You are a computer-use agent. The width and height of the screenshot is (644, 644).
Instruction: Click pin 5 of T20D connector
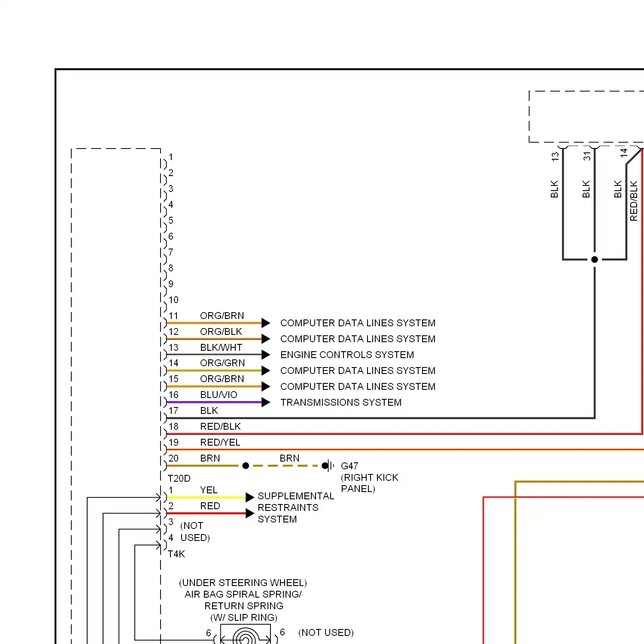tap(171, 220)
